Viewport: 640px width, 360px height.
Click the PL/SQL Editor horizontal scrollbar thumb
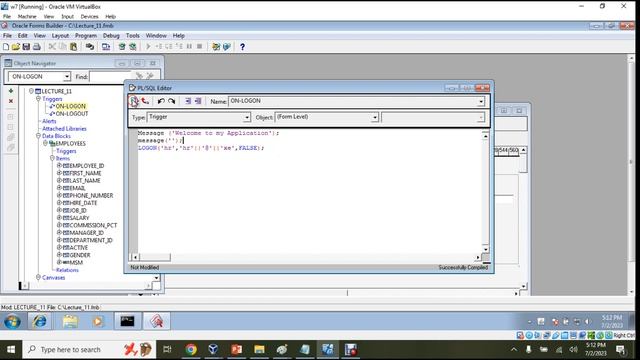155,257
